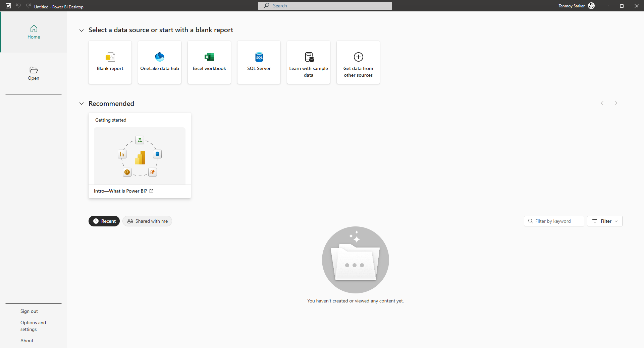Viewport: 644px width, 348px height.
Task: Collapse the Recommended section
Action: click(x=82, y=104)
